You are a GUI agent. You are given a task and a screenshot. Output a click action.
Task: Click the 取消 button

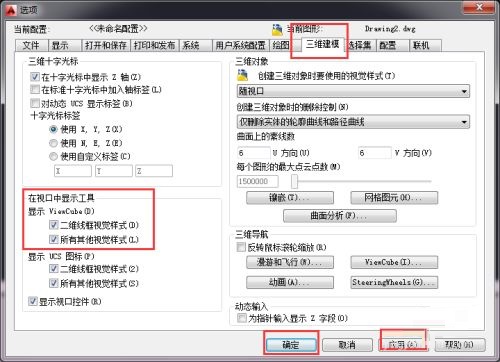(347, 345)
